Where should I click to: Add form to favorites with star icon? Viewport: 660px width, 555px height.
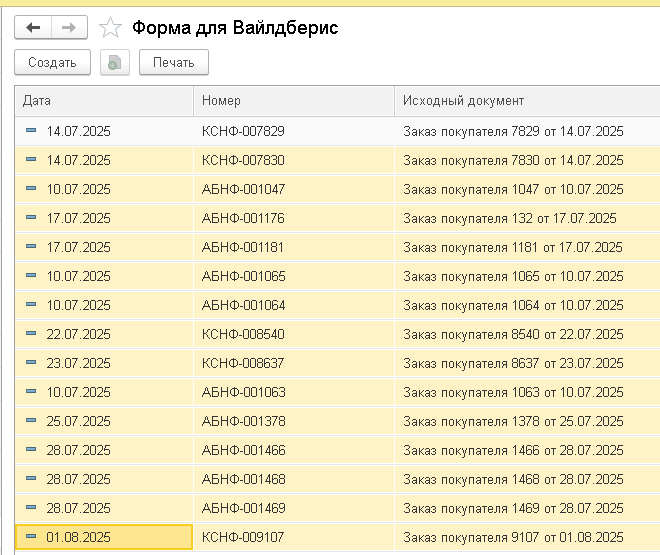[x=110, y=28]
